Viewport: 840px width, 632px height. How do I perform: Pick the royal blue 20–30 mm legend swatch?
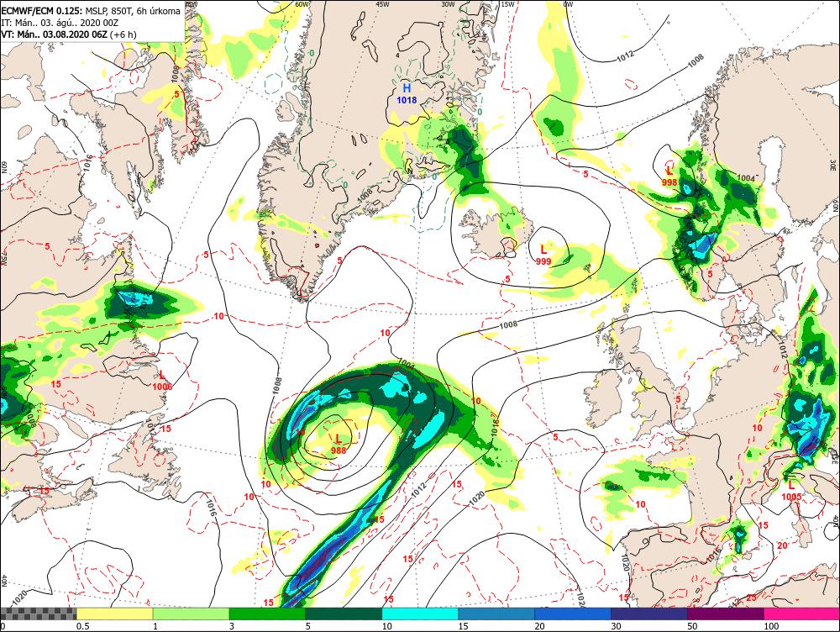click(x=573, y=614)
